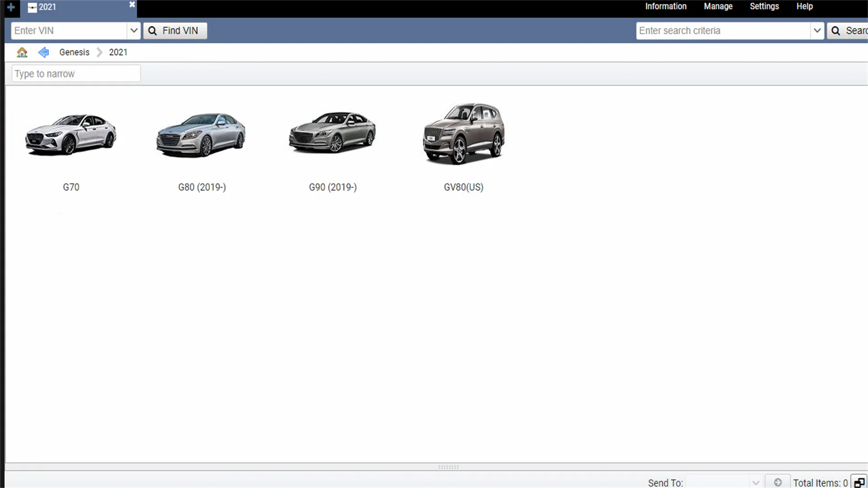Open the Information menu

pyautogui.click(x=665, y=6)
